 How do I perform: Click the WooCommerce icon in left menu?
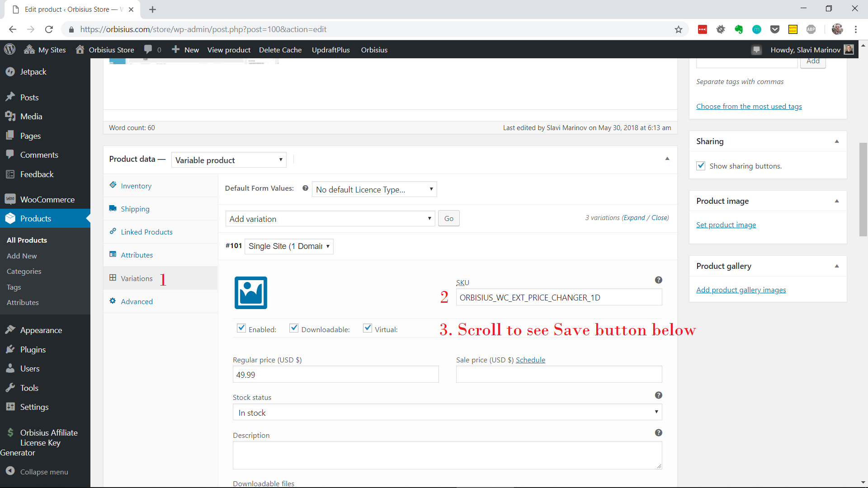(10, 199)
